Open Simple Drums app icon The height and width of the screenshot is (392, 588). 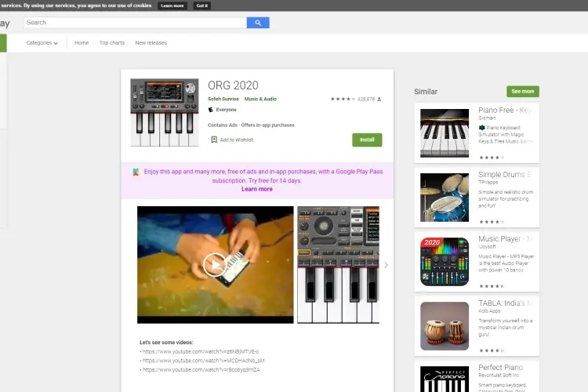[445, 198]
